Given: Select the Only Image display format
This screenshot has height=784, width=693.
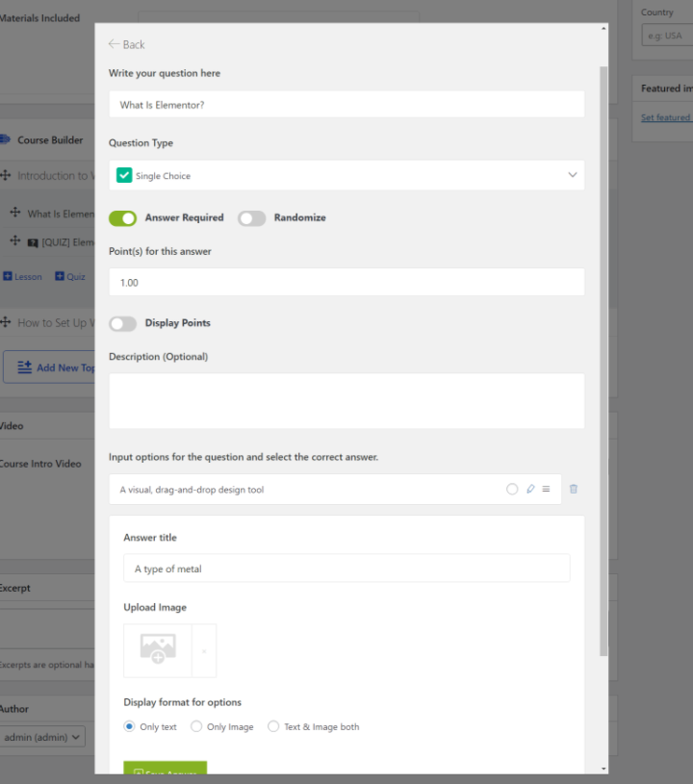Looking at the screenshot, I should 196,726.
